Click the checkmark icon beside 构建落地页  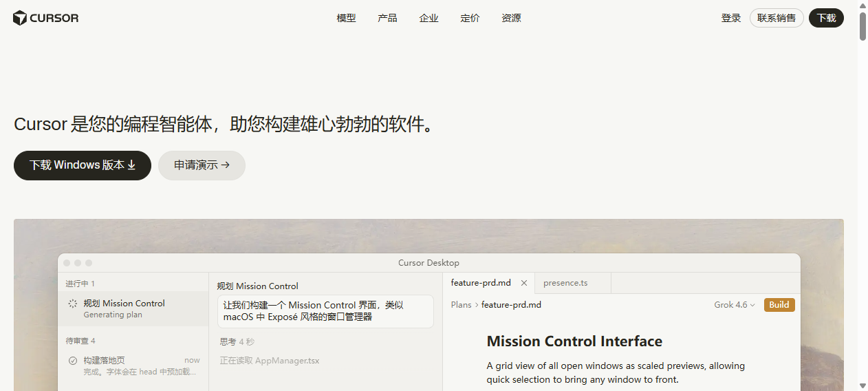point(73,361)
